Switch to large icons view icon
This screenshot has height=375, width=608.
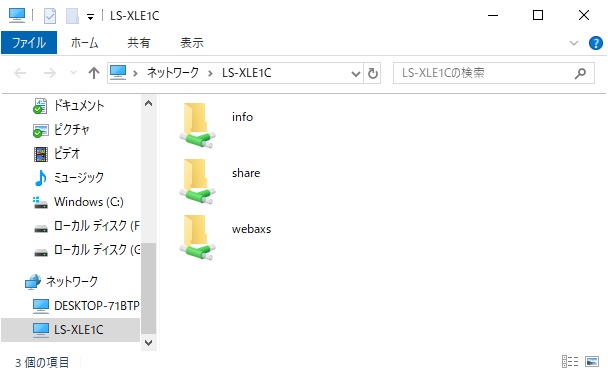[x=592, y=361]
